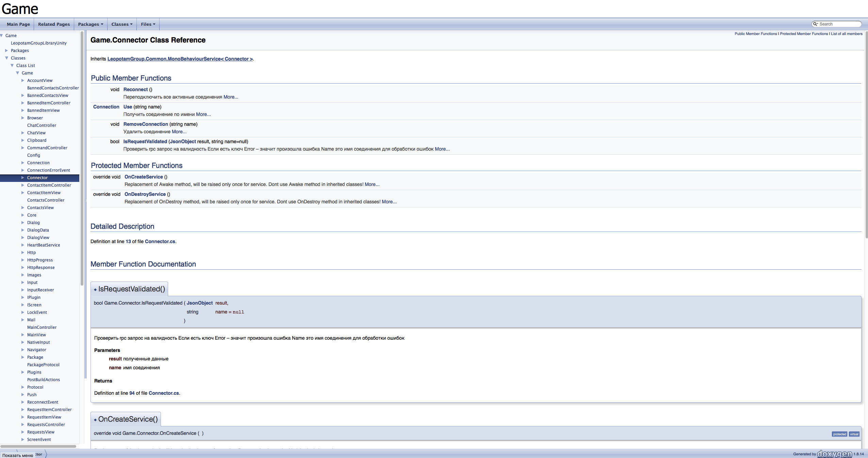868x458 pixels.
Task: Open the Files dropdown menu
Action: click(x=148, y=24)
